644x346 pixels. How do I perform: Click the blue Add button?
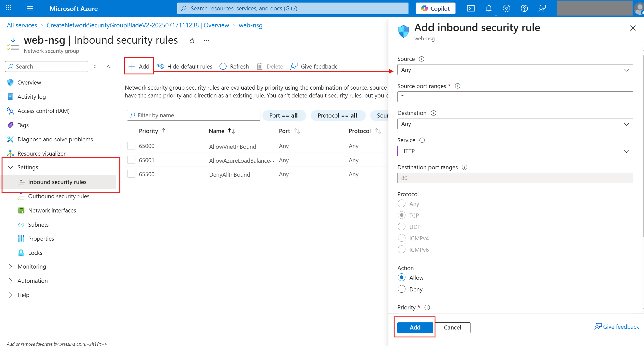tap(415, 327)
